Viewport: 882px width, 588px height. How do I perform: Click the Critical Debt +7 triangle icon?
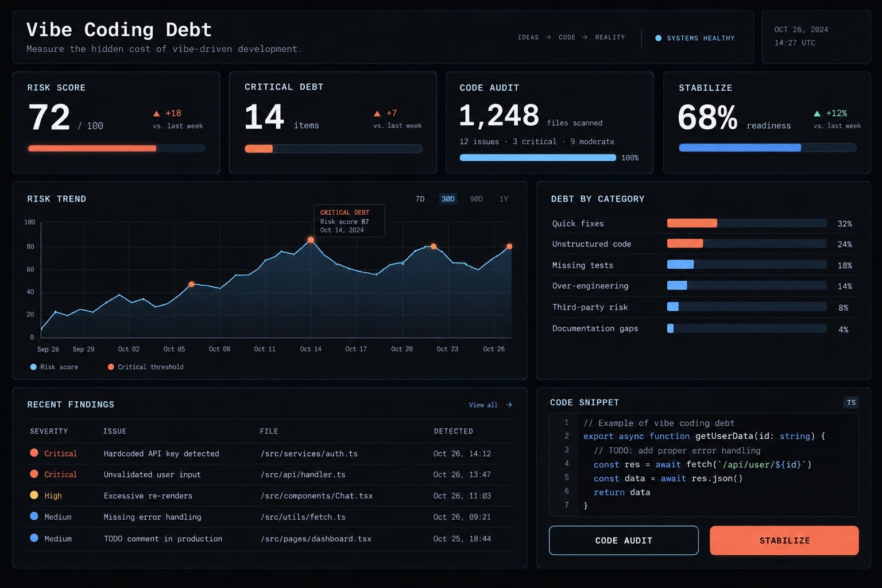[377, 114]
